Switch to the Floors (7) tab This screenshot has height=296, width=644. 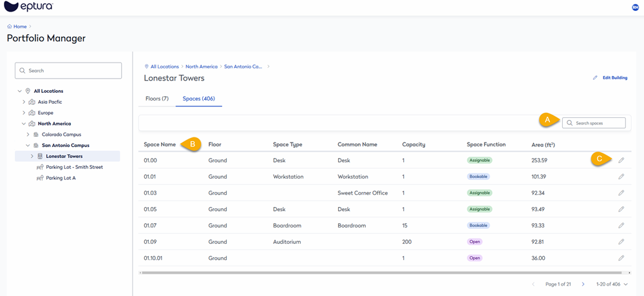click(x=157, y=99)
